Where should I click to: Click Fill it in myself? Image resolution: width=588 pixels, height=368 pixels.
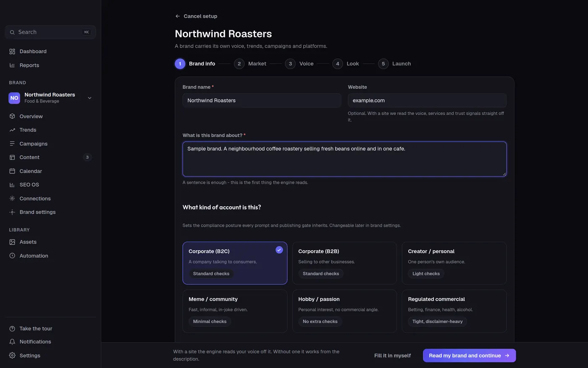[392, 355]
